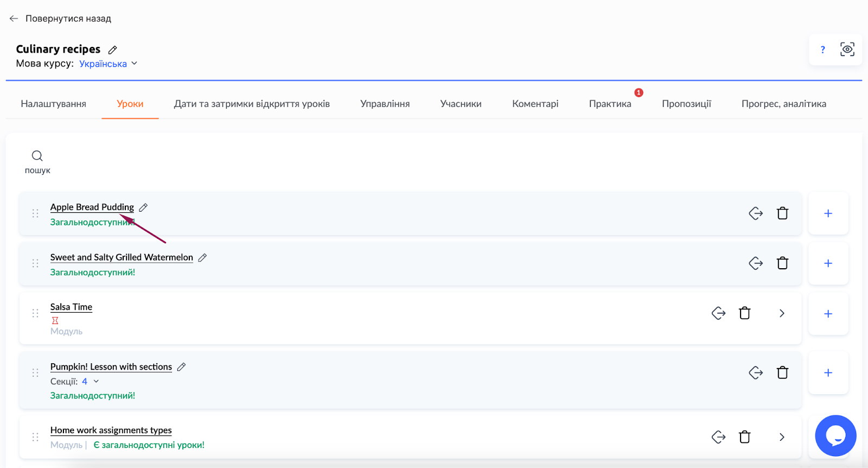Screen dimensions: 868x468
Task: Click the question mark help icon
Action: pos(822,49)
